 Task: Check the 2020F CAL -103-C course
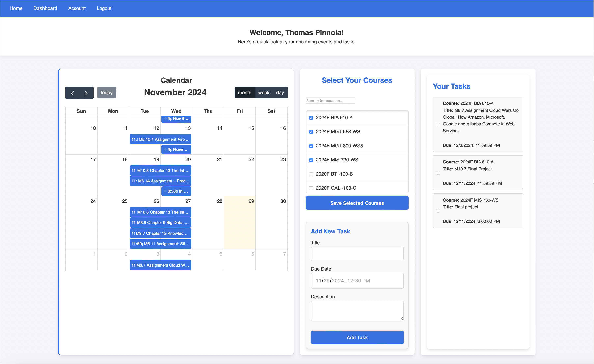click(311, 188)
